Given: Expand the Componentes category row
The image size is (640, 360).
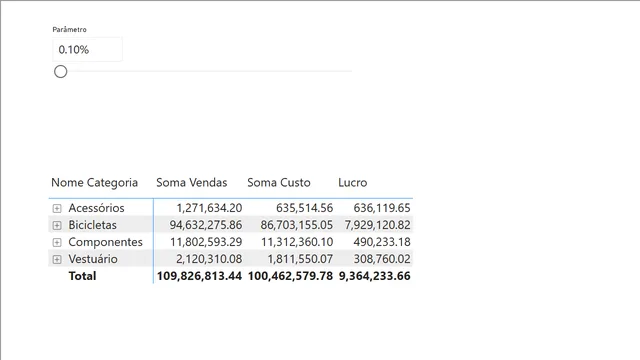Looking at the screenshot, I should 57,242.
